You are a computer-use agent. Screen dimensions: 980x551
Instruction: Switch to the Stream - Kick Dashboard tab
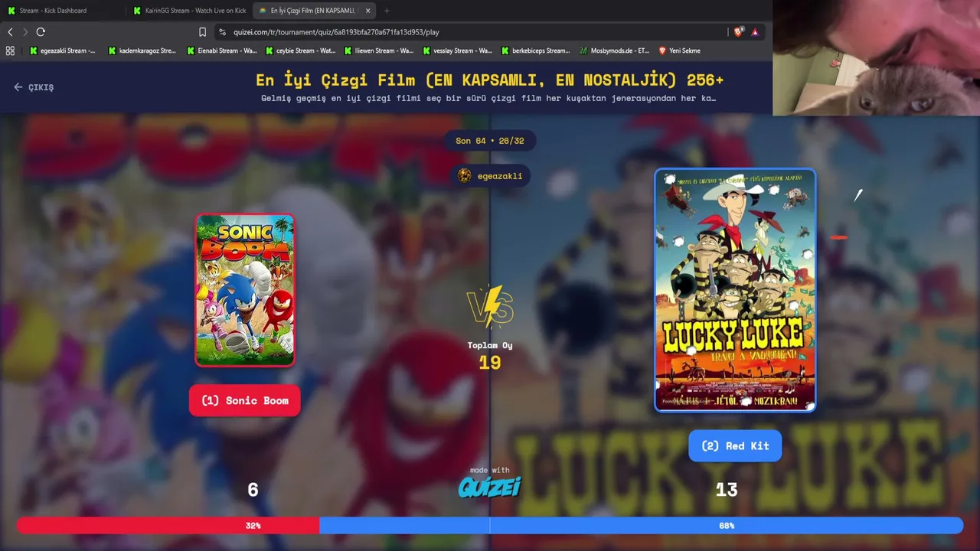pos(63,11)
